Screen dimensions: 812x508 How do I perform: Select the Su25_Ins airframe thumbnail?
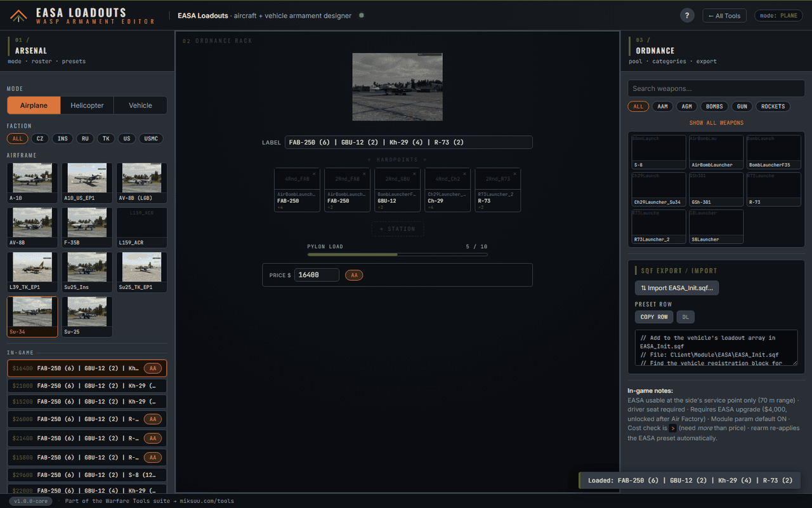[87, 272]
